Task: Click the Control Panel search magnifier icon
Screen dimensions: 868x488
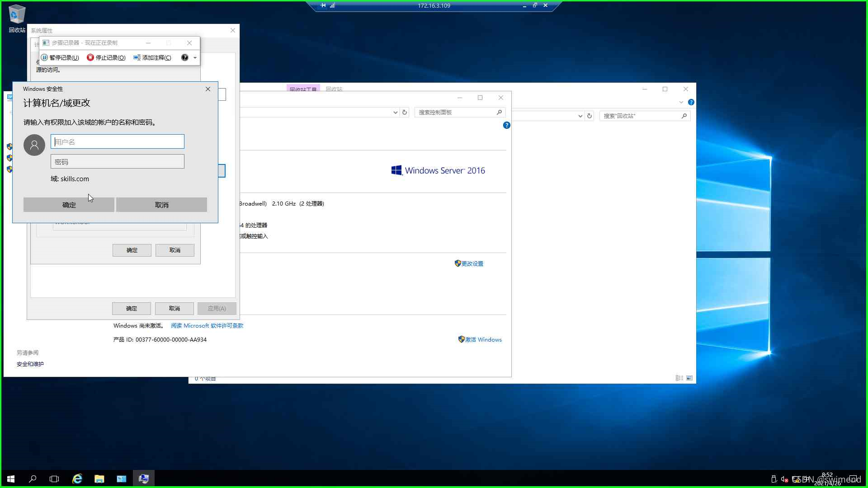Action: 500,112
